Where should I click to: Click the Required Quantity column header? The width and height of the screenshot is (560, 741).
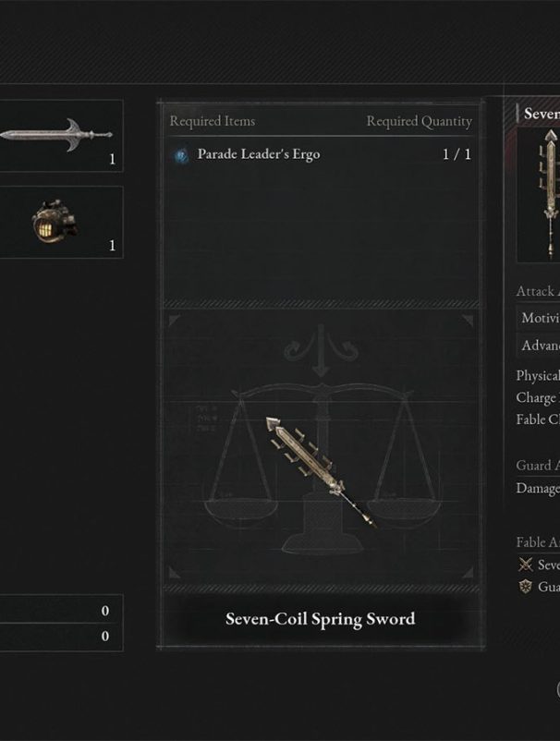tap(420, 121)
